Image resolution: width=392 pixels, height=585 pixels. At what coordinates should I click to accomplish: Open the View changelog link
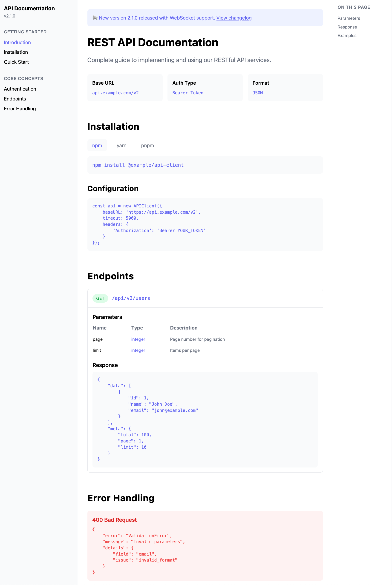234,18
